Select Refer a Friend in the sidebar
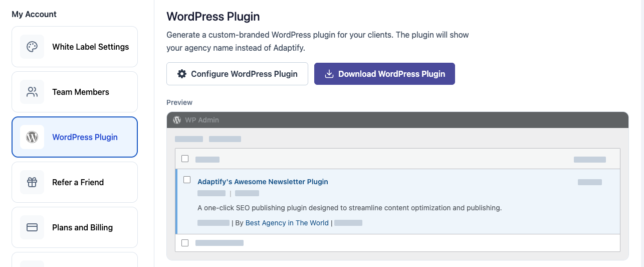 coord(78,182)
